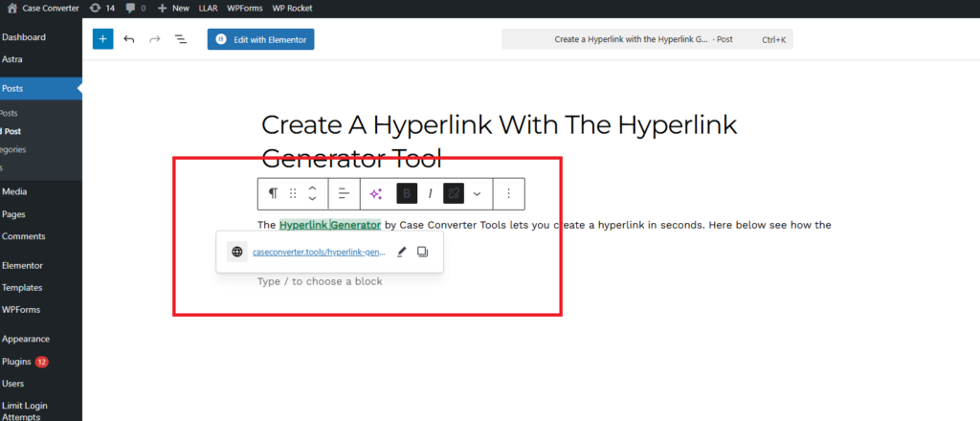Screen dimensions: 980x421
Task: Open WPForms in the left sidebar
Action: coord(20,310)
